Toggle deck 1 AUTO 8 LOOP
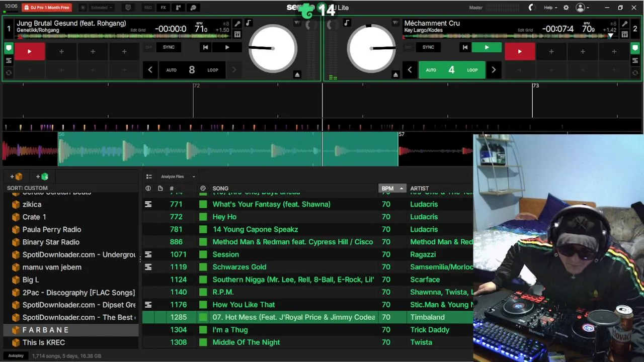This screenshot has width=644, height=362. click(192, 70)
